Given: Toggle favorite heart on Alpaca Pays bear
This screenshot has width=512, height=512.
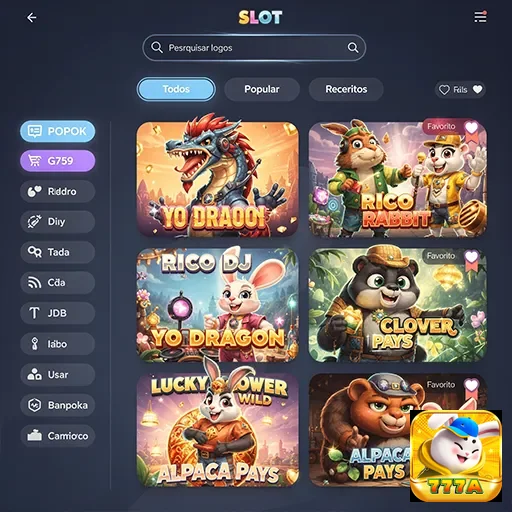Looking at the screenshot, I should tap(471, 385).
